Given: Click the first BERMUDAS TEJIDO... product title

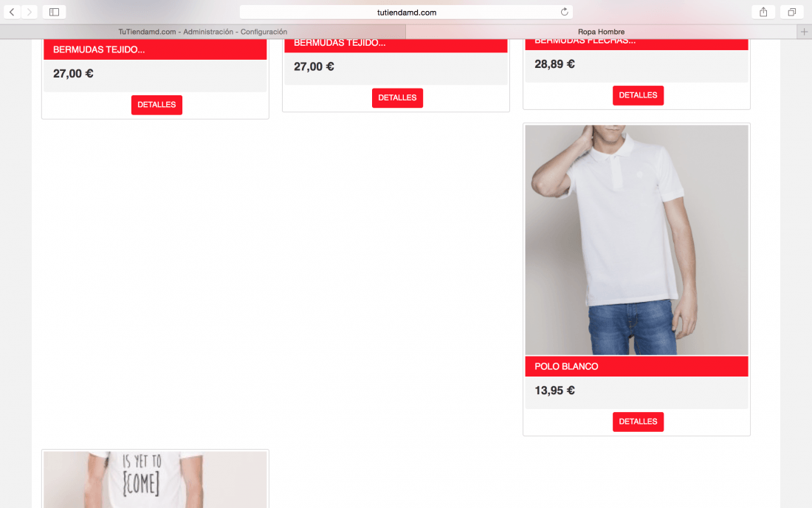Looking at the screenshot, I should (99, 49).
